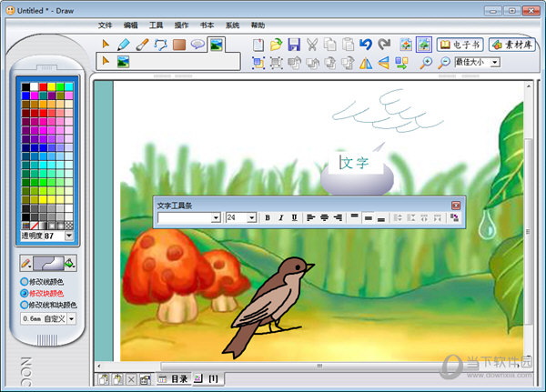This screenshot has height=392, width=546.
Task: Pick the cyan swatch in the palette's top row
Action: coord(69,86)
